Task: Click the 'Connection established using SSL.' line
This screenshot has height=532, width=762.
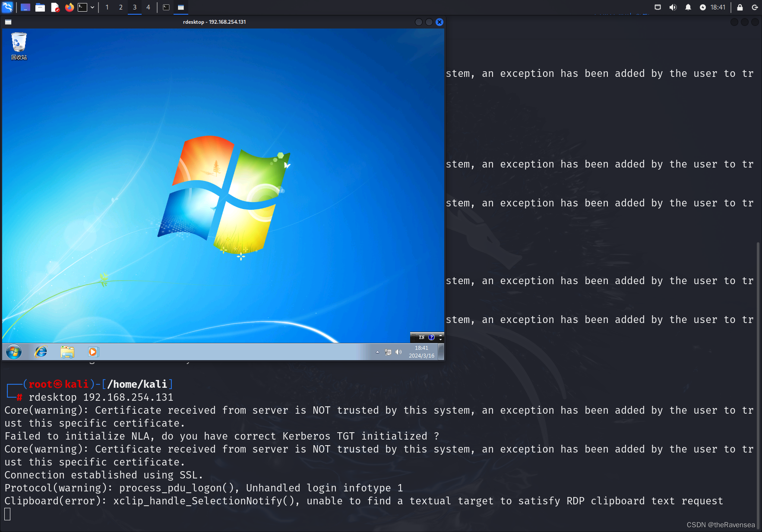Action: point(104,475)
